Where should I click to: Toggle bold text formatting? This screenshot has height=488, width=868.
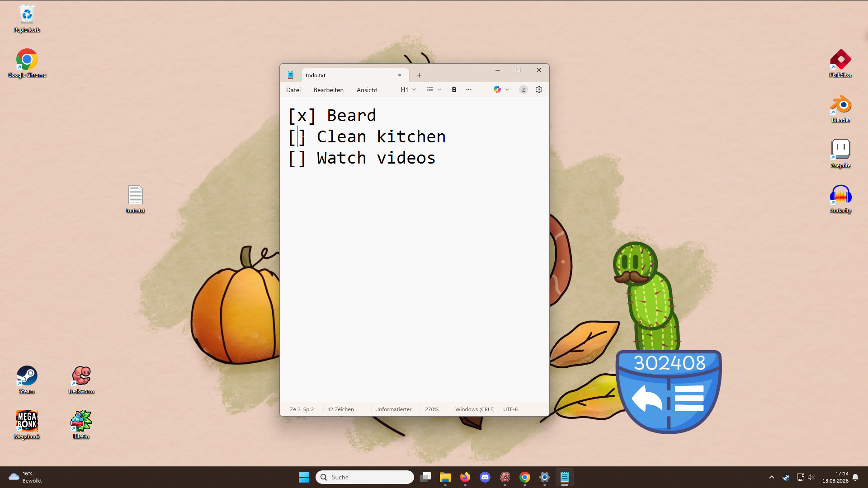tap(454, 89)
